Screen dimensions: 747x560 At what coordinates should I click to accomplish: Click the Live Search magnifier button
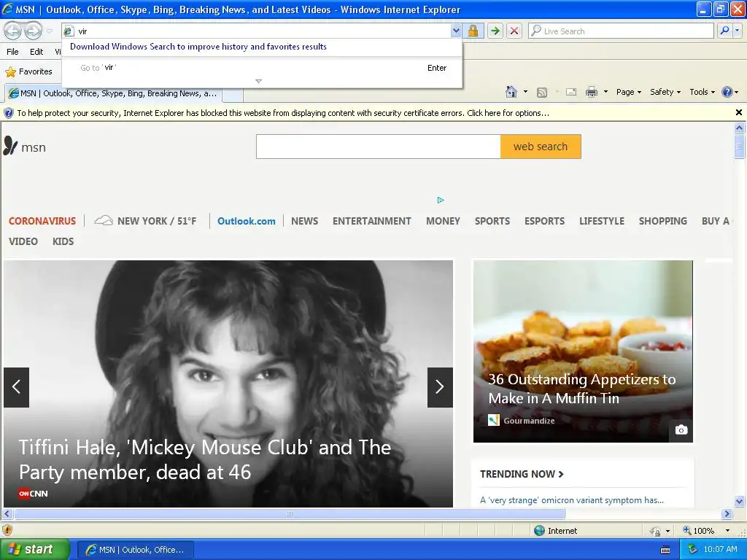coord(724,31)
